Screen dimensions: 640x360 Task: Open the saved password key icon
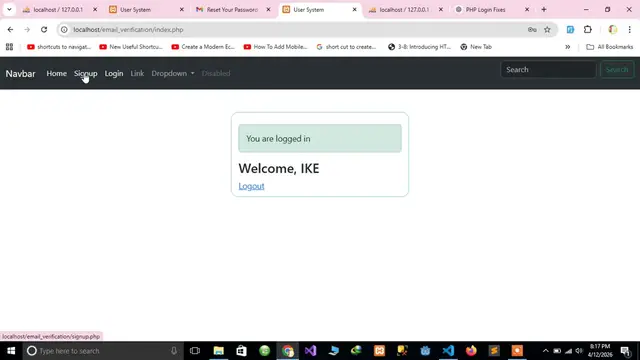click(x=532, y=29)
